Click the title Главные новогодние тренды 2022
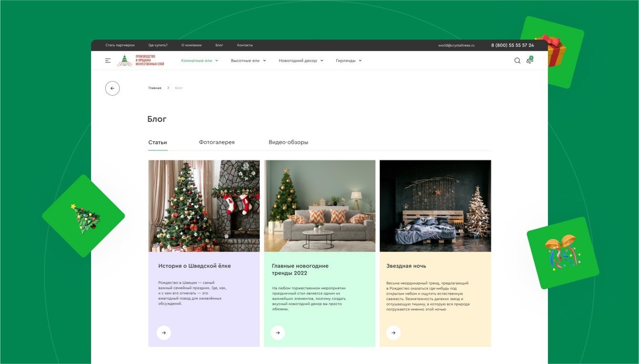The height and width of the screenshot is (364, 639). 300,270
